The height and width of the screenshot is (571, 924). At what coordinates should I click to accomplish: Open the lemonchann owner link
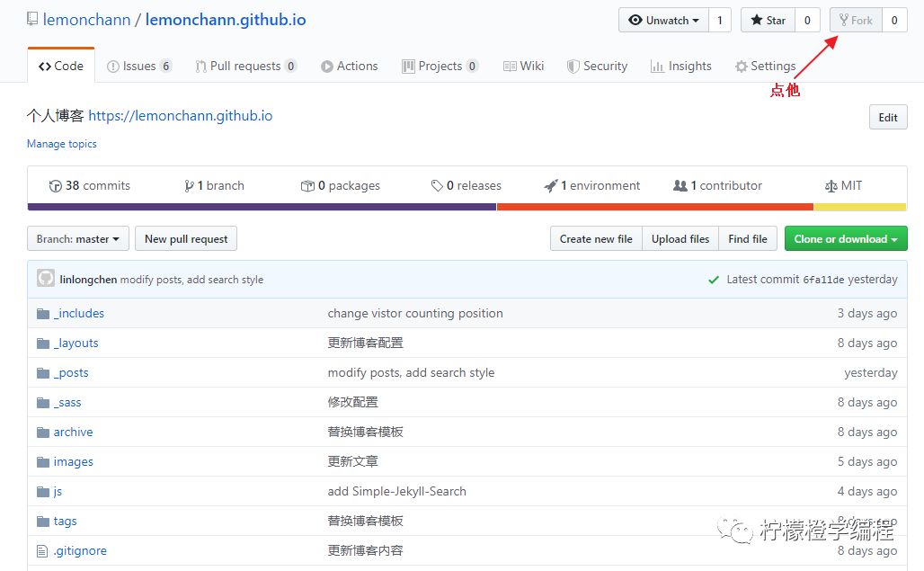[x=86, y=20]
